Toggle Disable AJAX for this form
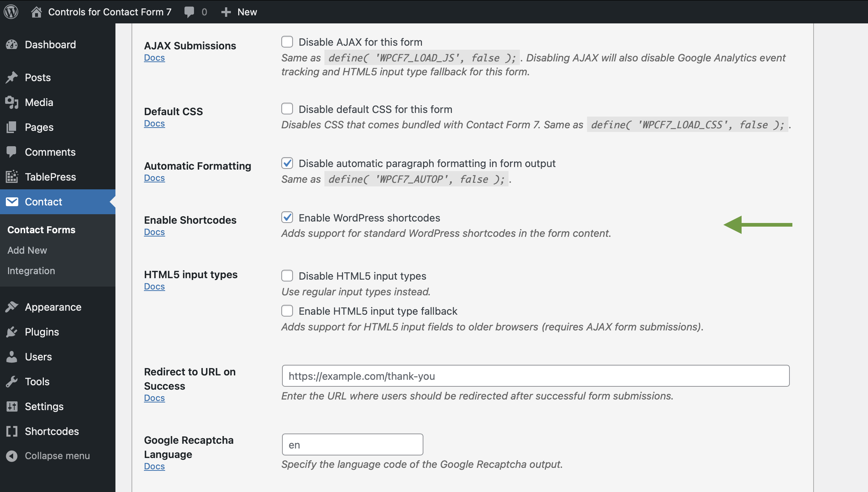The height and width of the screenshot is (492, 868). tap(287, 42)
